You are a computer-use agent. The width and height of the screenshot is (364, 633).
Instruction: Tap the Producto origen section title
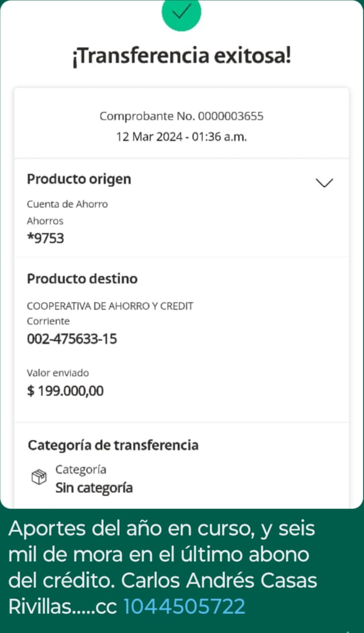click(79, 179)
